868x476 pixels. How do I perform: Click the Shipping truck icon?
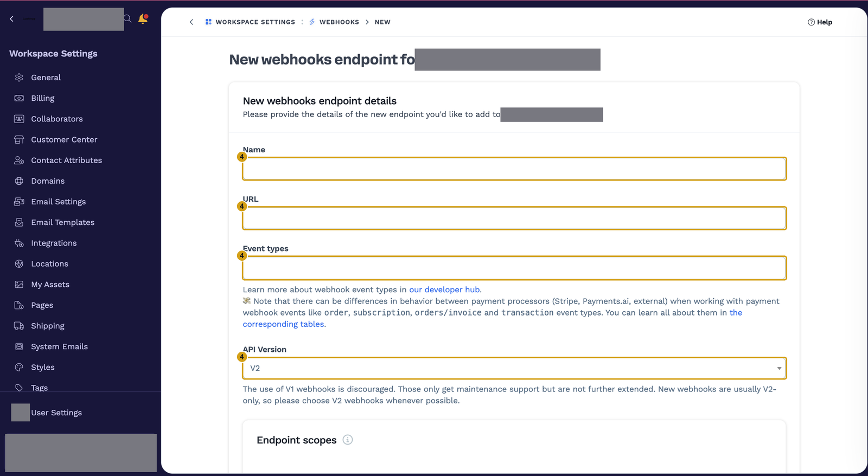(19, 326)
